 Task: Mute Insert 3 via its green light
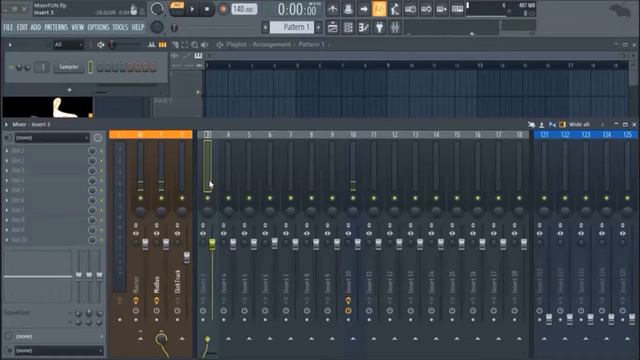(207, 198)
